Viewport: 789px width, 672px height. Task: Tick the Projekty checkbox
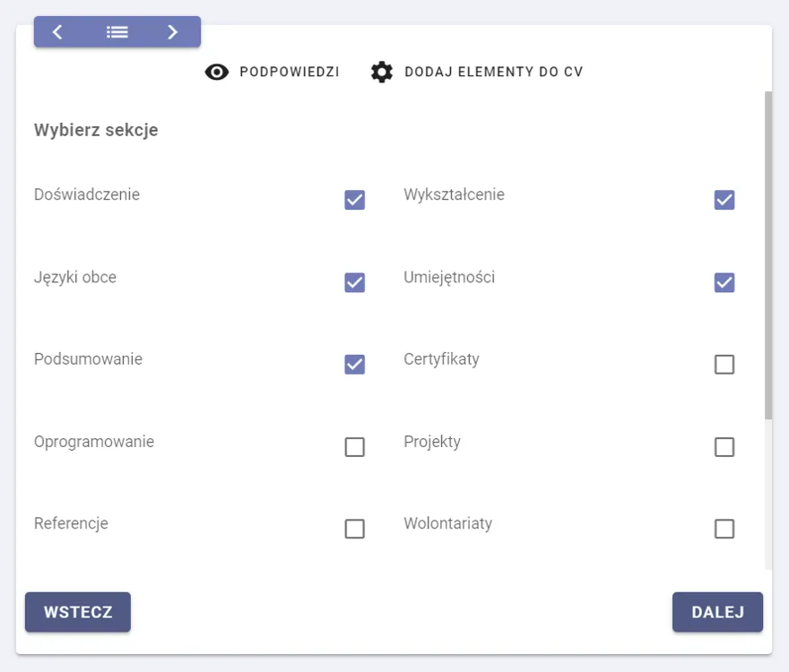724,447
